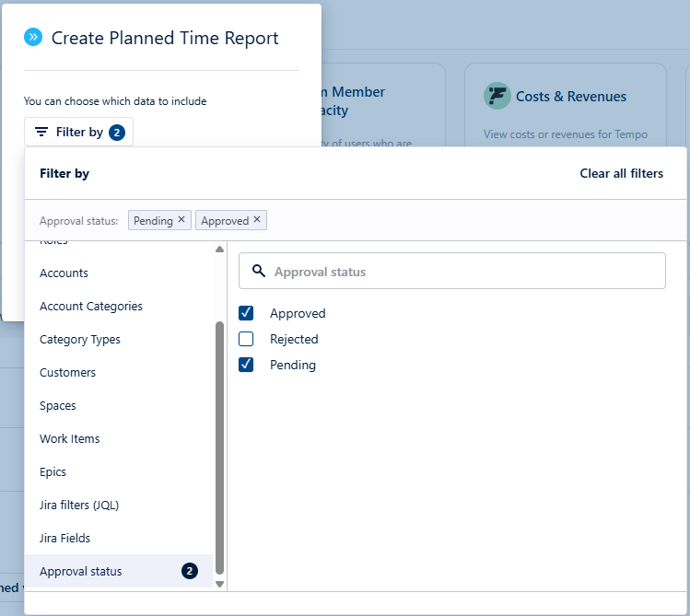Select the Jira filters (JQL) category
Image resolution: width=690 pixels, height=616 pixels.
(119, 505)
